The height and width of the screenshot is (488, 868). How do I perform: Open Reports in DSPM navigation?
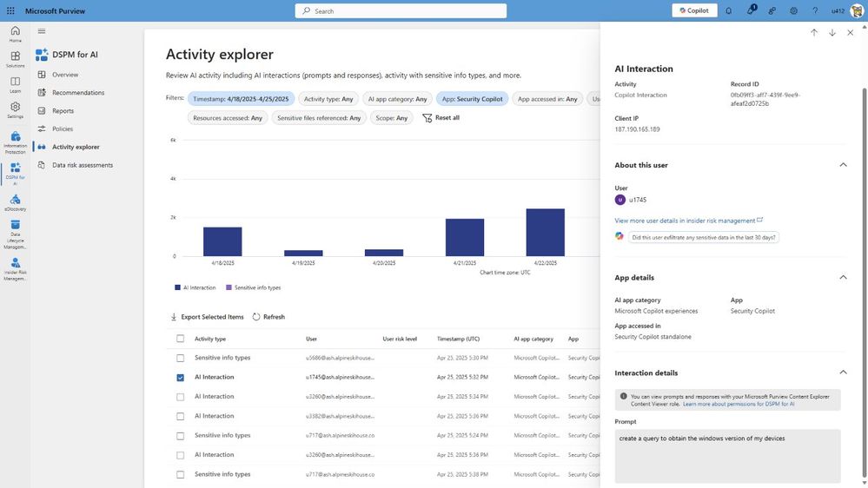pyautogui.click(x=63, y=110)
